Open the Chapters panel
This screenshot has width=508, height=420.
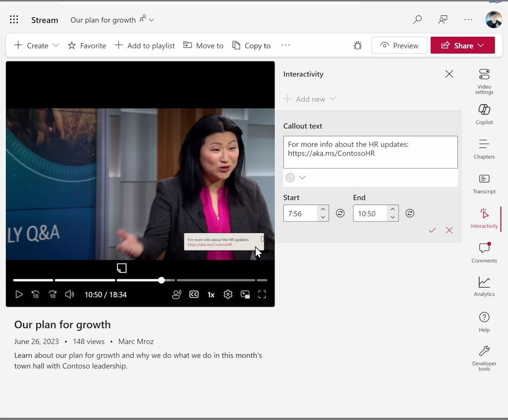coord(484,148)
